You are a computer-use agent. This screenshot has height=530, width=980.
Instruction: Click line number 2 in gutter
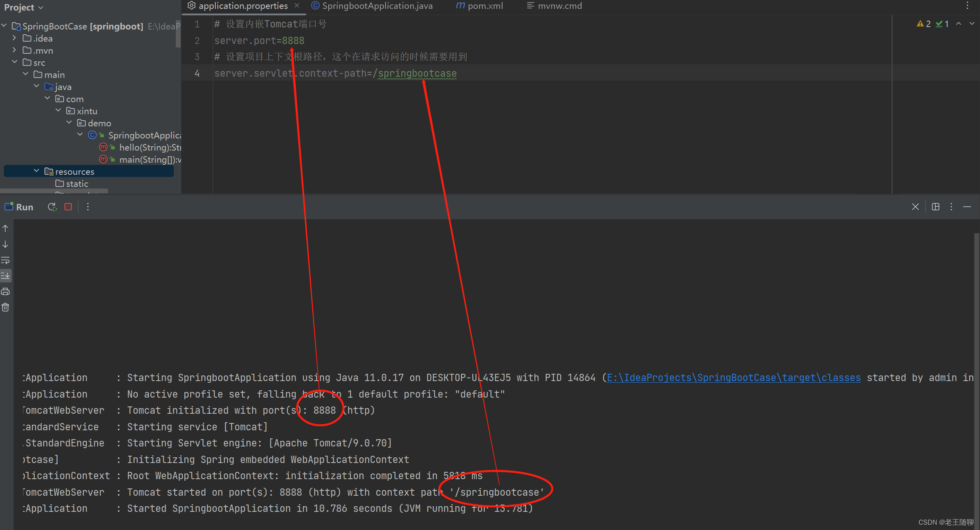tap(197, 41)
